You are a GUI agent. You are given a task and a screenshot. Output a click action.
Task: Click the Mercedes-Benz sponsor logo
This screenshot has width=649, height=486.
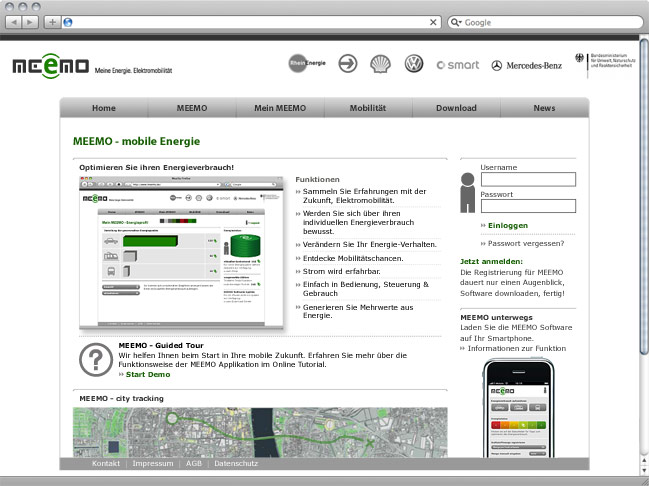click(526, 65)
